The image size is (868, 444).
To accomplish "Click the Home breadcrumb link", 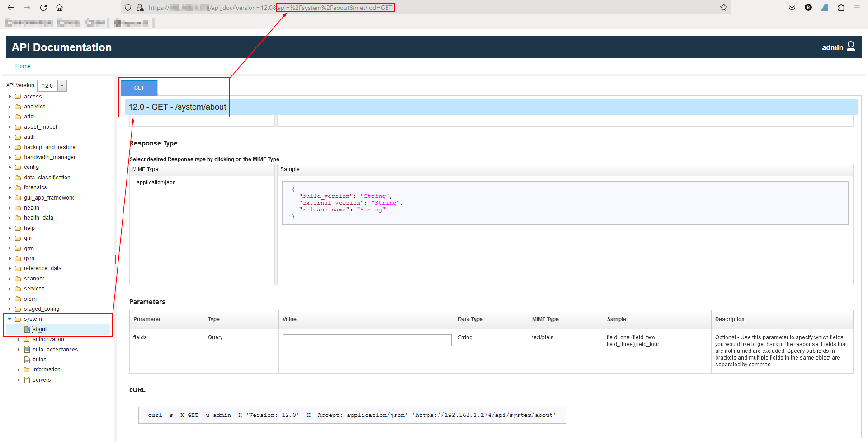I will coord(23,66).
